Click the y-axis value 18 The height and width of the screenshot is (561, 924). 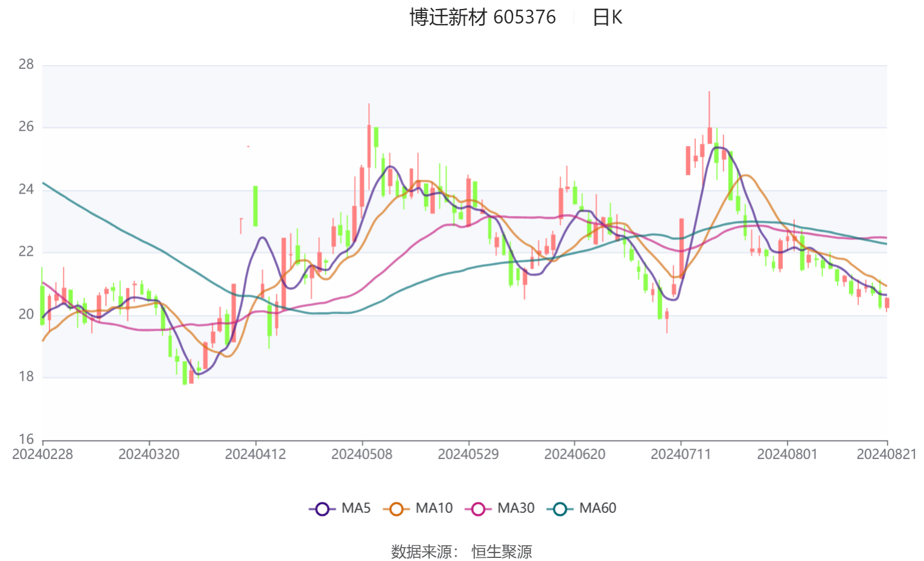point(26,376)
